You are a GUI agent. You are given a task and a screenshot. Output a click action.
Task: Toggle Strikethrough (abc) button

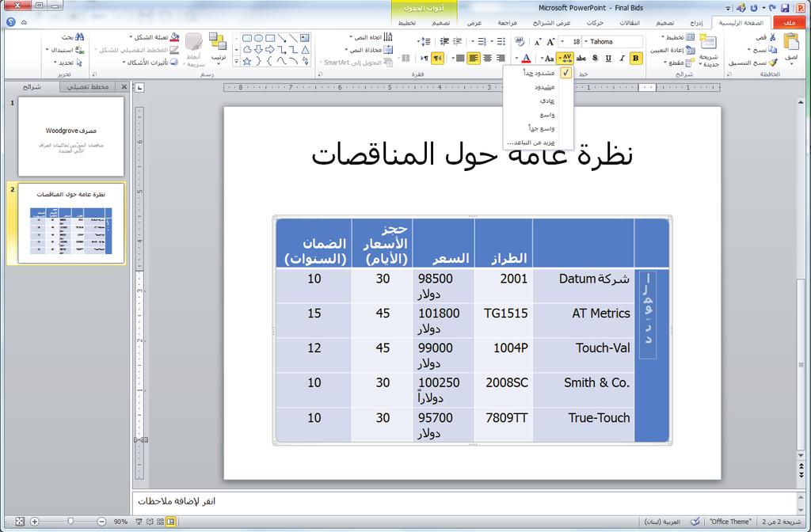point(581,59)
